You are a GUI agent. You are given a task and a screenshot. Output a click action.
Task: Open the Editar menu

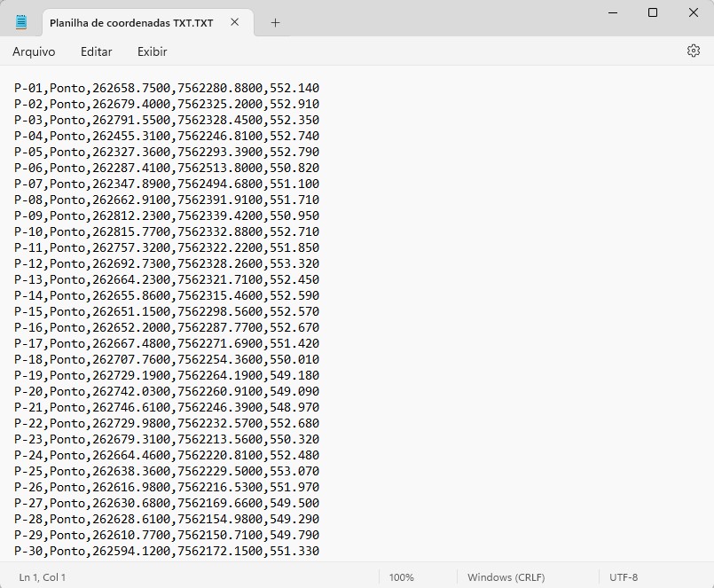click(x=96, y=51)
